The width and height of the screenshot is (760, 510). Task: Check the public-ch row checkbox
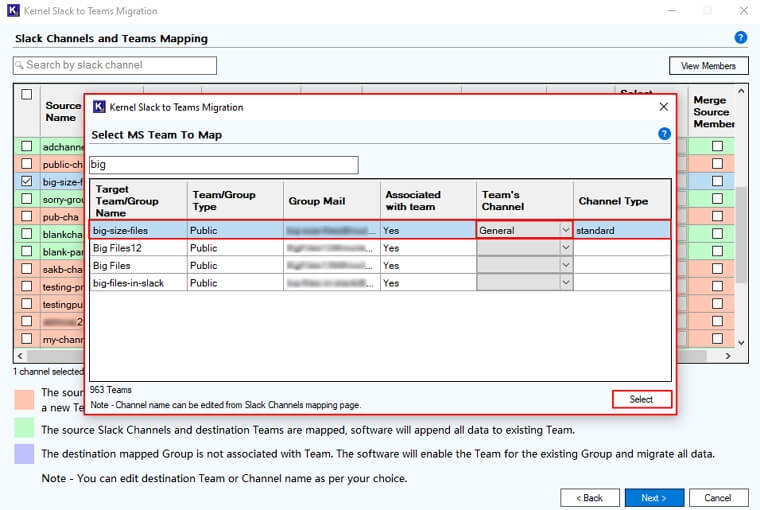click(x=27, y=163)
